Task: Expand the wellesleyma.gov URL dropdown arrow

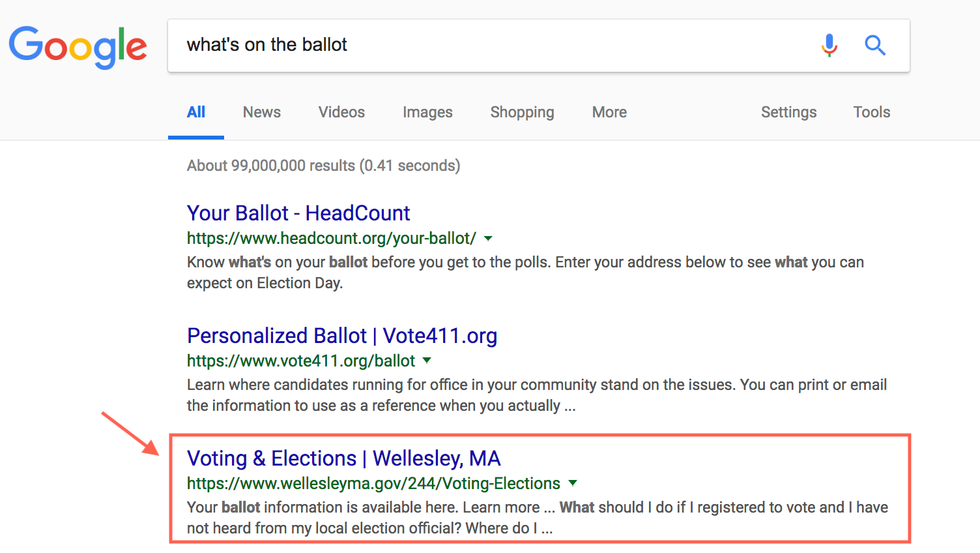Action: click(573, 483)
